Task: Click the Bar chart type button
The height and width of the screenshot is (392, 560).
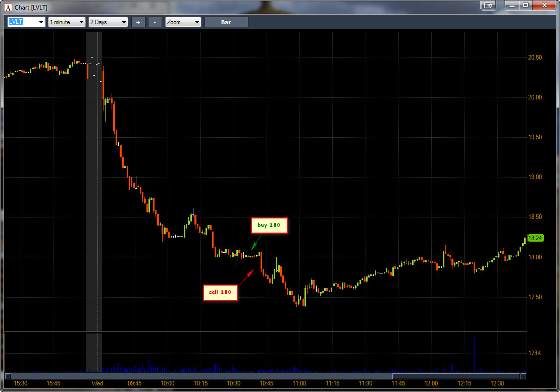Action: [226, 22]
